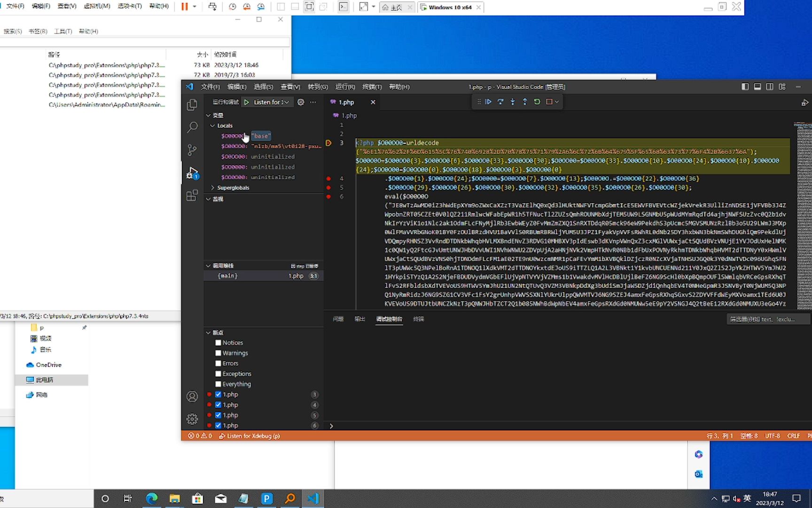Click the VMware console view icon
The height and width of the screenshot is (508, 812).
pyautogui.click(x=344, y=7)
